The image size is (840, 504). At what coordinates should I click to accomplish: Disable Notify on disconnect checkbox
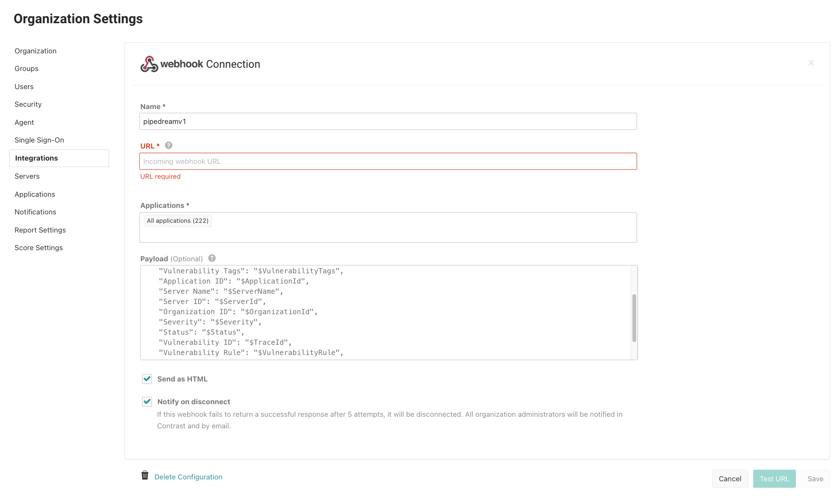point(147,401)
